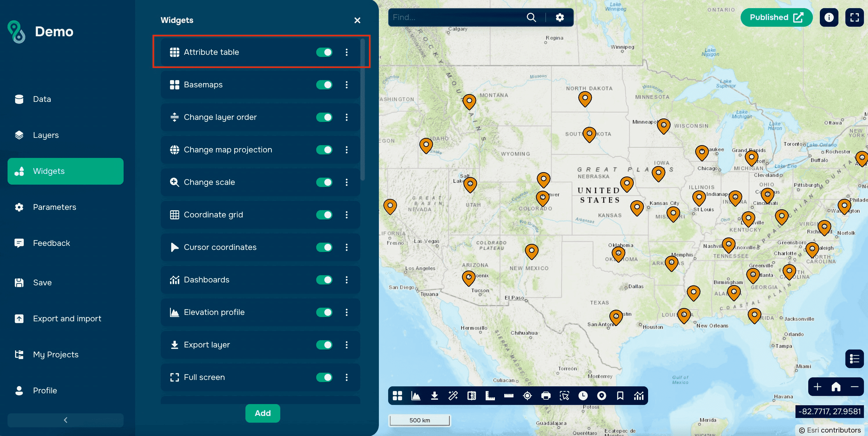Click the time clock icon in toolbar
Screen dimensions: 868x436
[x=583, y=396]
